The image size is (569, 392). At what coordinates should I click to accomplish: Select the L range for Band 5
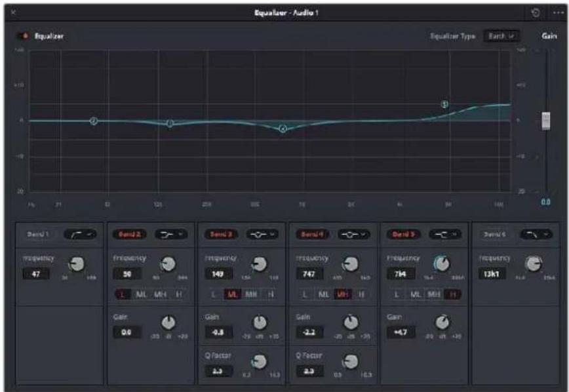397,294
